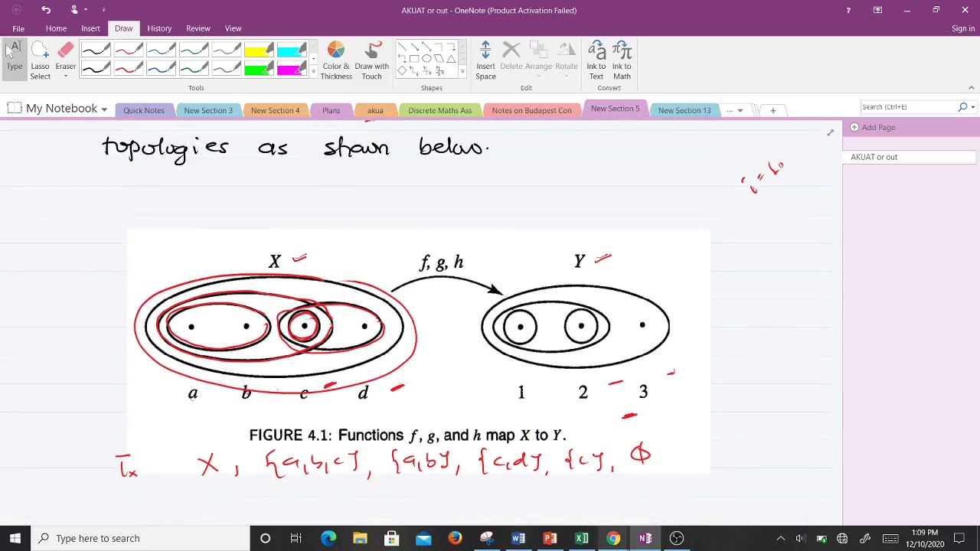Image resolution: width=980 pixels, height=551 pixels.
Task: Open New Section 4 tab
Action: (x=276, y=110)
